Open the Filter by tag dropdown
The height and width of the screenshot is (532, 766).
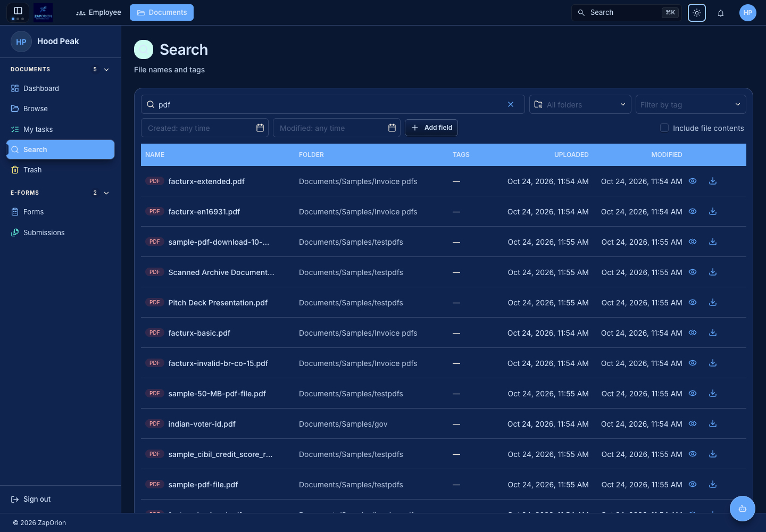pyautogui.click(x=691, y=104)
